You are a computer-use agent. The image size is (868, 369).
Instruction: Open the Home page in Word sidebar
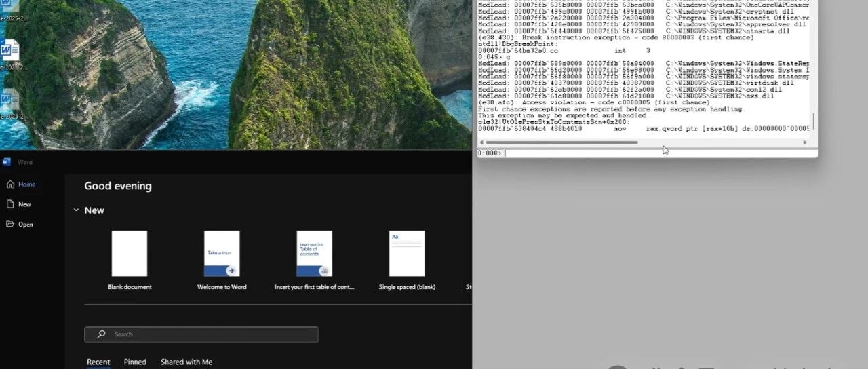pyautogui.click(x=20, y=184)
